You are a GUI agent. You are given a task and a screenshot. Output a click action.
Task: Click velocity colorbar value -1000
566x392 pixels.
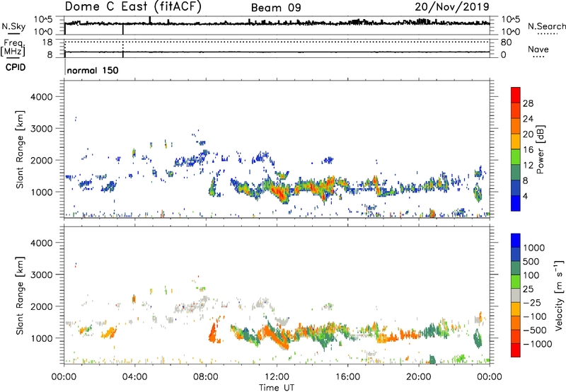click(538, 344)
